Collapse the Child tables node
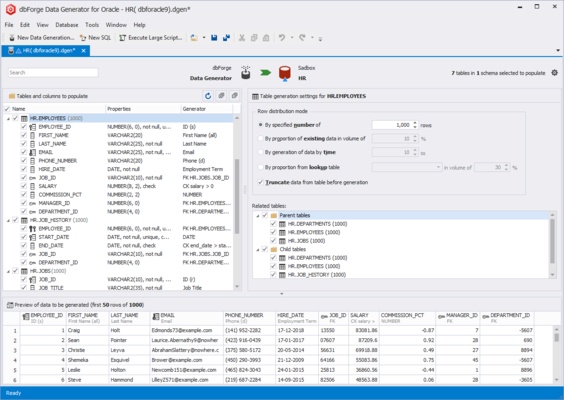This screenshot has height=400, width=564. click(258, 249)
